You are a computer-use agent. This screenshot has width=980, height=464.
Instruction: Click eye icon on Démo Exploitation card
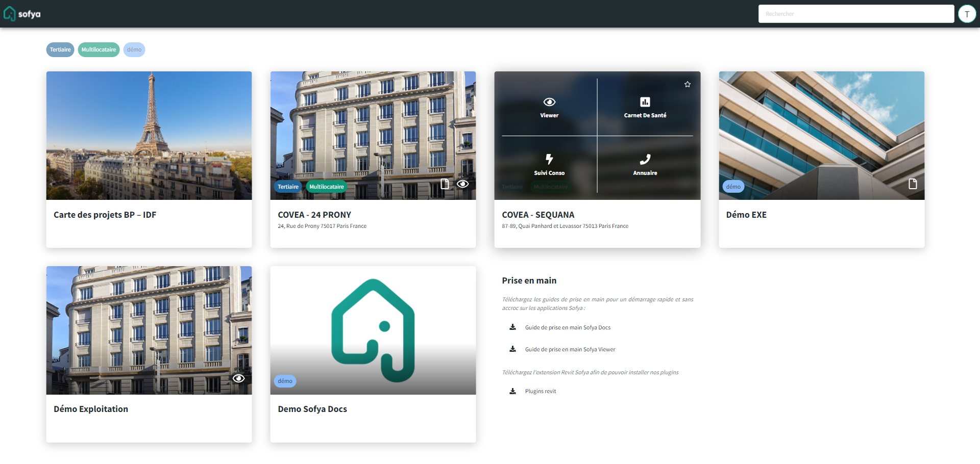[238, 378]
